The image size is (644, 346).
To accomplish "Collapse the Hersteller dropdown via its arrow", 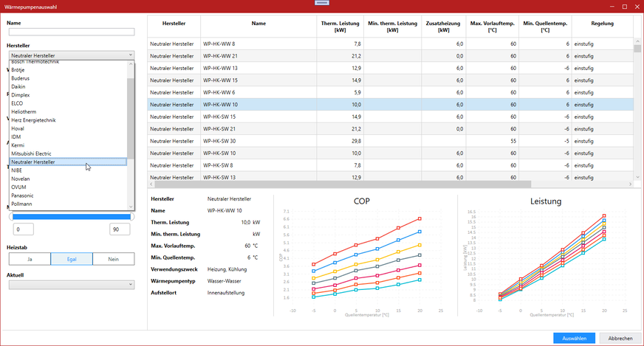I will coord(130,55).
